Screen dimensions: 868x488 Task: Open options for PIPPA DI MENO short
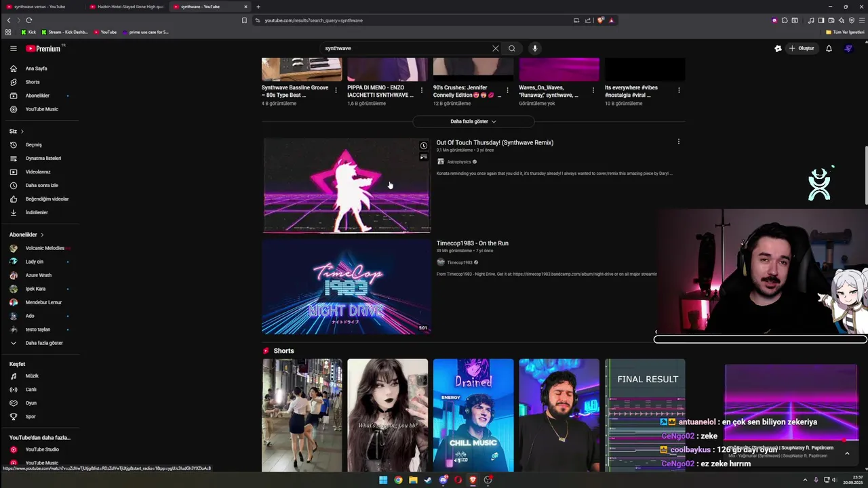coord(421,90)
